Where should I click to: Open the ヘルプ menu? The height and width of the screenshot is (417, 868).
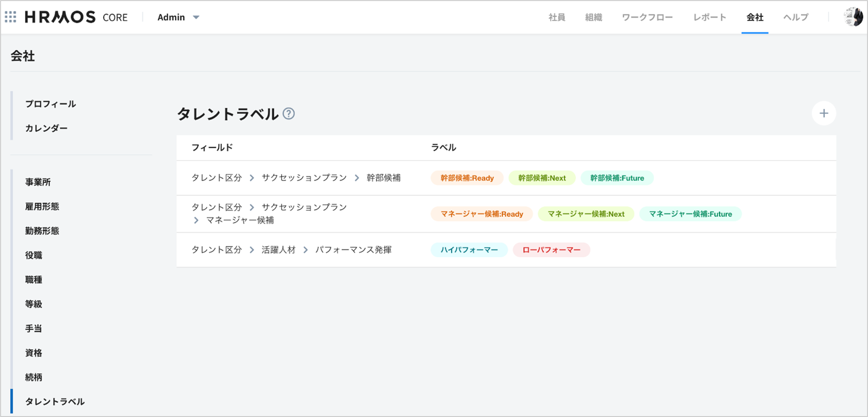[796, 17]
